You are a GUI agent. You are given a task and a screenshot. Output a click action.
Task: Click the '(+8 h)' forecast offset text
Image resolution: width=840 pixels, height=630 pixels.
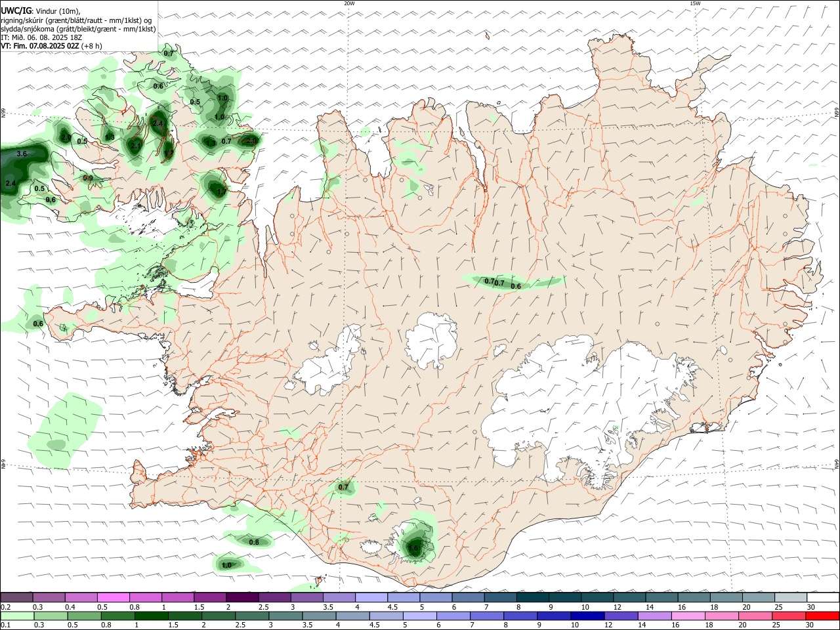coord(92,46)
